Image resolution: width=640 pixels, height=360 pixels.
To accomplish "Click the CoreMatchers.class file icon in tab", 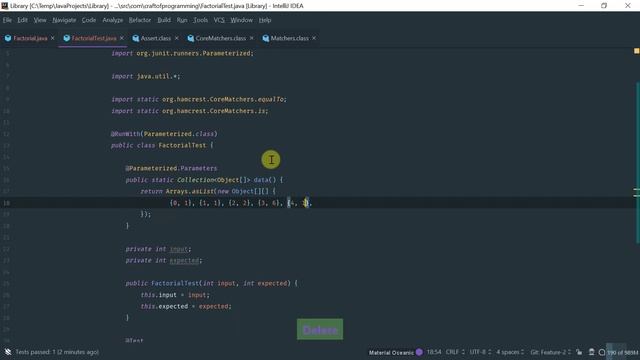I will click(191, 38).
